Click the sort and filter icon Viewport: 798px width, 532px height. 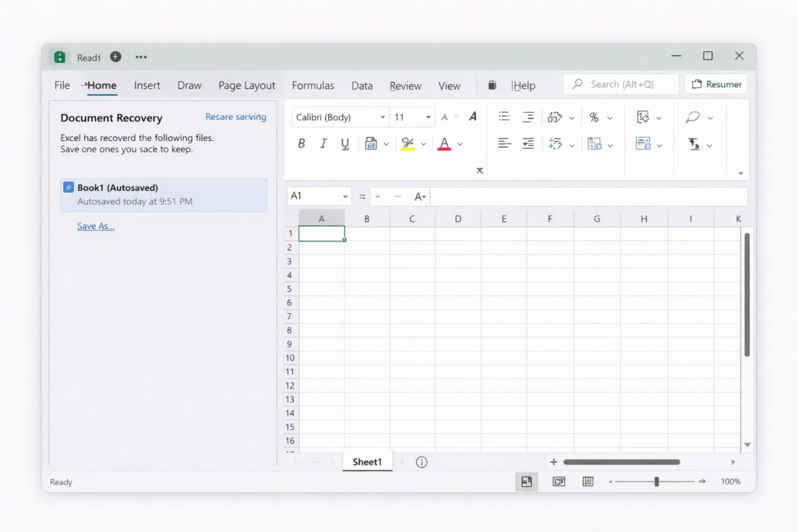[694, 144]
